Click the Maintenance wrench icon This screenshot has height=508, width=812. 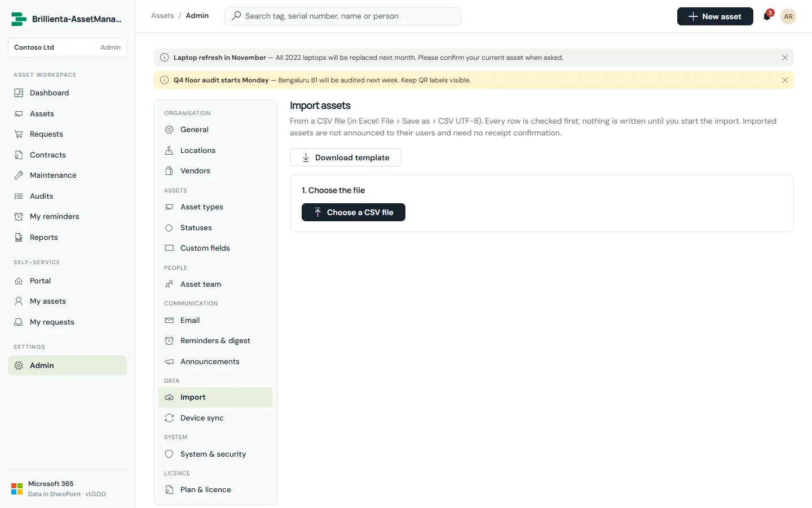pos(19,176)
